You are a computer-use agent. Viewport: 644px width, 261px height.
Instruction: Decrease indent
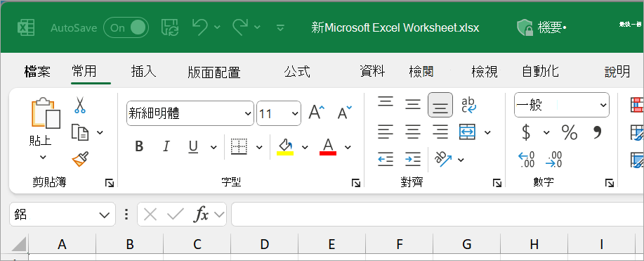click(386, 159)
